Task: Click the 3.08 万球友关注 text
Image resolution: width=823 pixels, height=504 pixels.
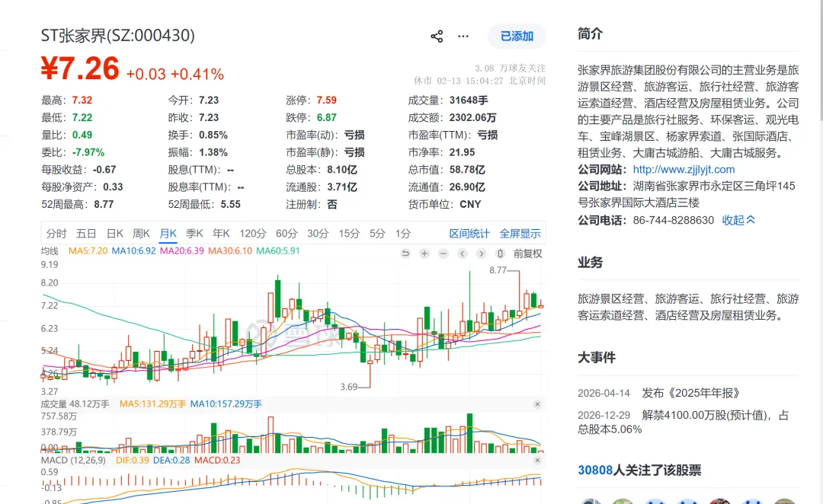Action: pyautogui.click(x=510, y=69)
